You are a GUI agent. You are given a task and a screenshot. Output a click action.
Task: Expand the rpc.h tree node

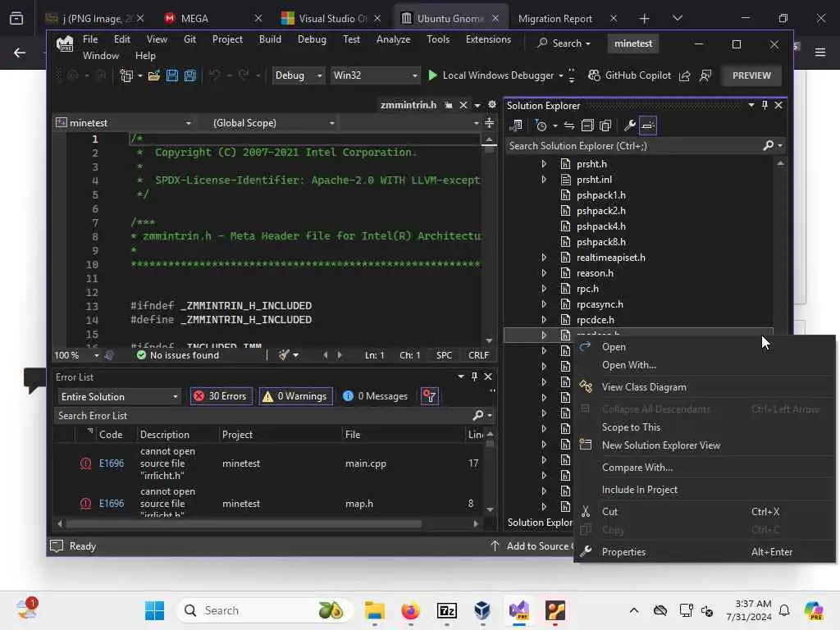pos(544,289)
